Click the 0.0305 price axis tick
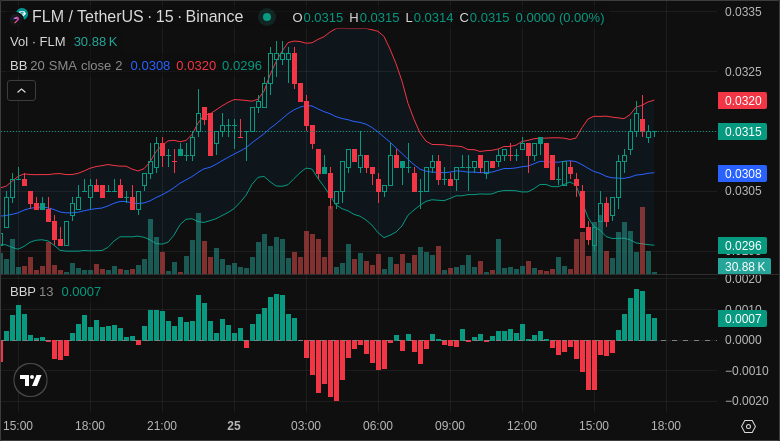This screenshot has width=780, height=441. [x=743, y=191]
